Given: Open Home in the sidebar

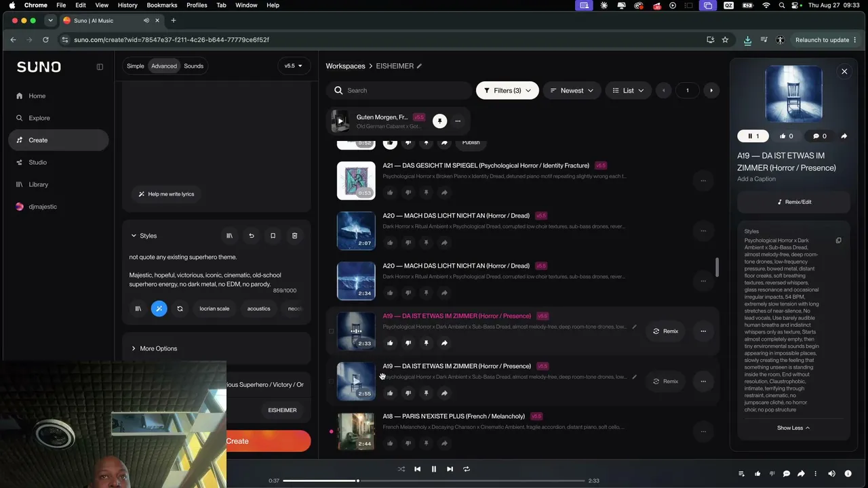Looking at the screenshot, I should coord(59,96).
